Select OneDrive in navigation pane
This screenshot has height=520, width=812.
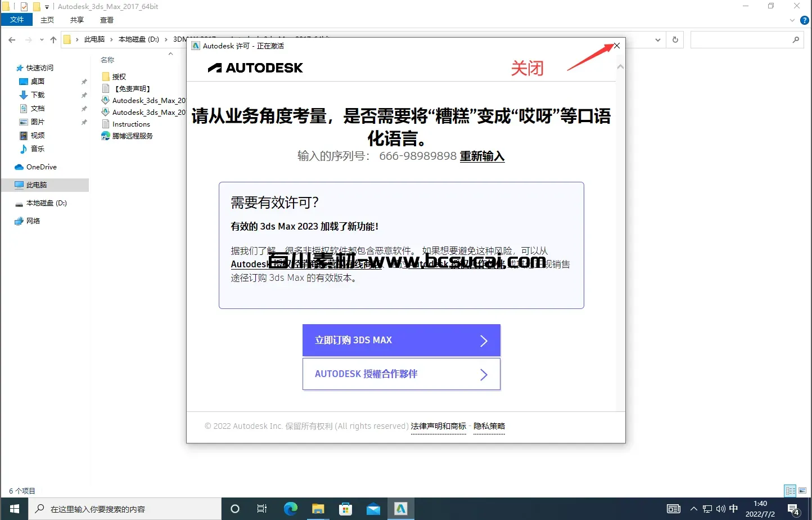coord(41,167)
